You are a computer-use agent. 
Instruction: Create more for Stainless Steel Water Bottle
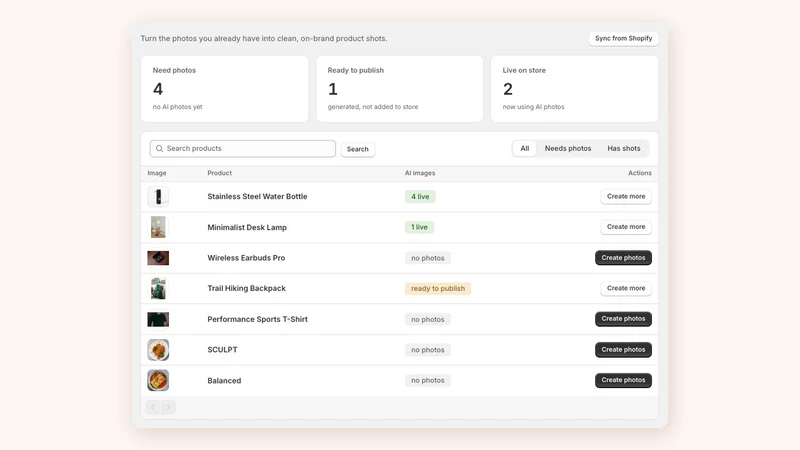pyautogui.click(x=626, y=196)
